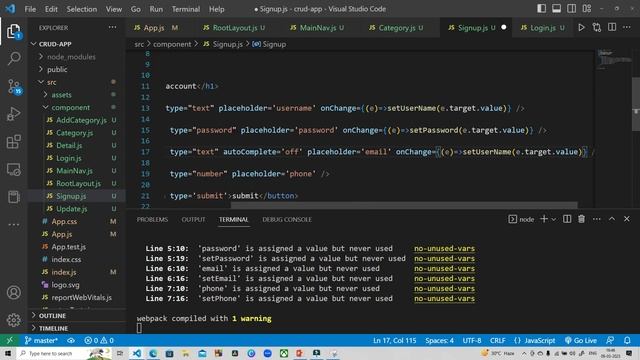
Task: Open Explorer panel more actions menu
Action: 112,27
